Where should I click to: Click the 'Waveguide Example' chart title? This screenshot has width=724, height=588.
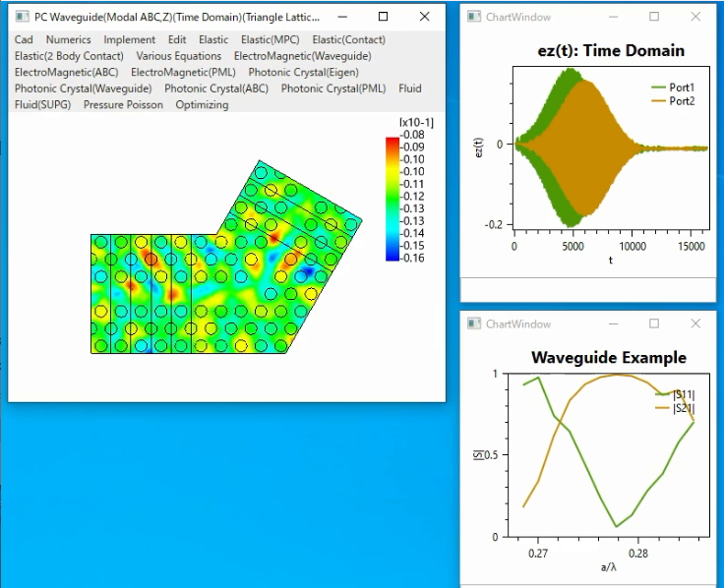coord(609,357)
